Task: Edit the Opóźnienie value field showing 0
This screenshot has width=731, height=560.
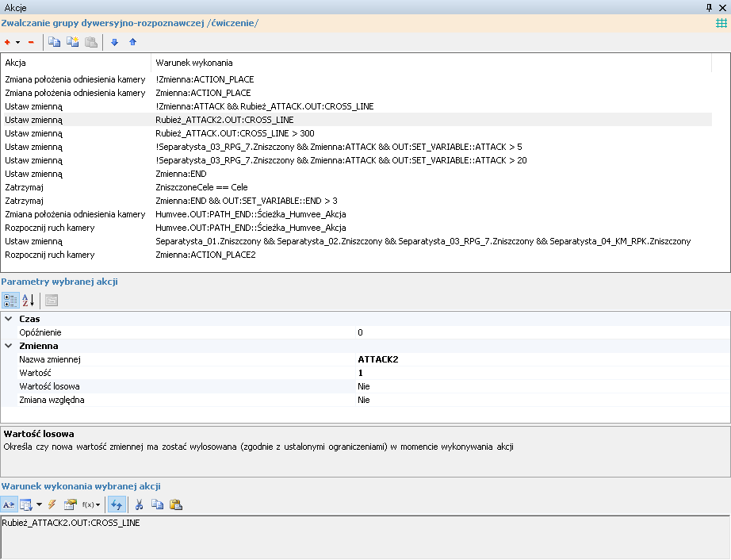Action: [542, 332]
